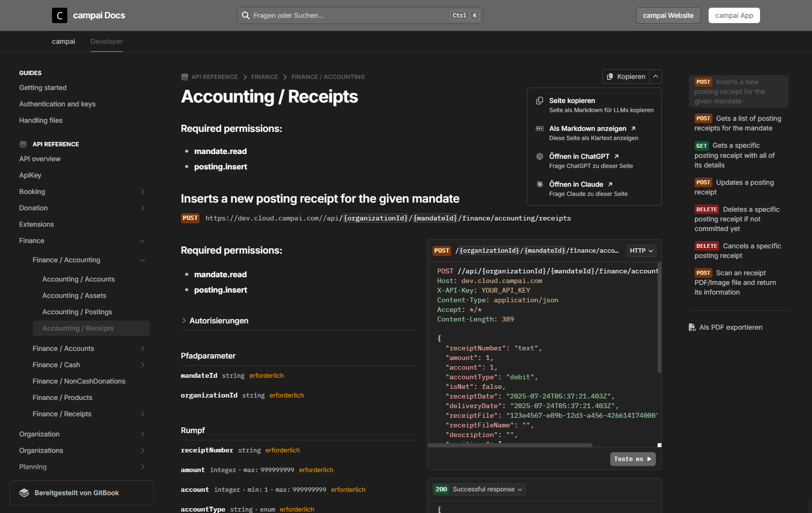The image size is (812, 513).
Task: Jump to Deletes a specific posting receipt
Action: click(x=739, y=219)
